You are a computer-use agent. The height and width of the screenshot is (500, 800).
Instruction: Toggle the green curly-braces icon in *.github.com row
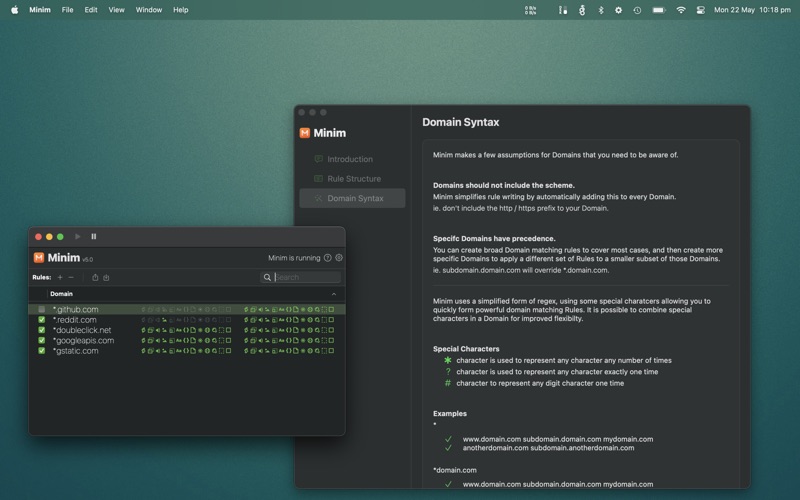point(289,309)
